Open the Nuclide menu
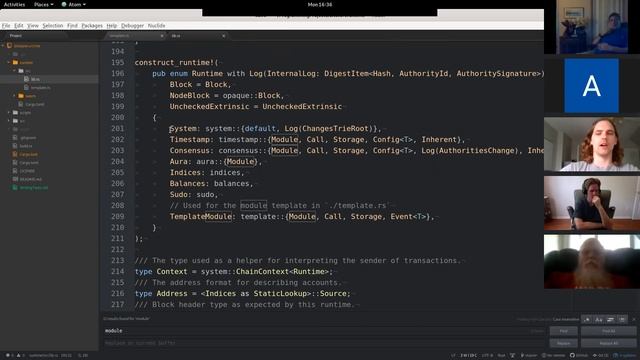Viewport: 640px width, 360px height. pos(156,25)
